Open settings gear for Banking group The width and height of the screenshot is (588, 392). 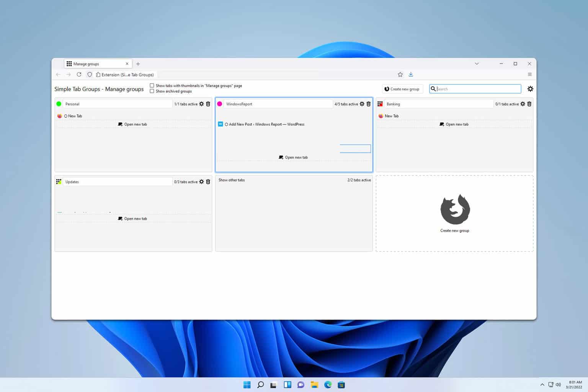(523, 104)
